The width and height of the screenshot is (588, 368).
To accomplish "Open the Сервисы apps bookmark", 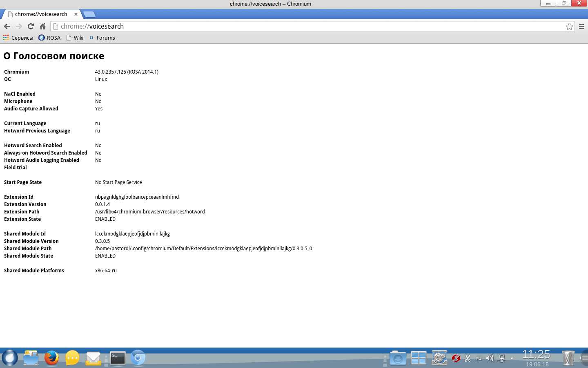I will 18,38.
